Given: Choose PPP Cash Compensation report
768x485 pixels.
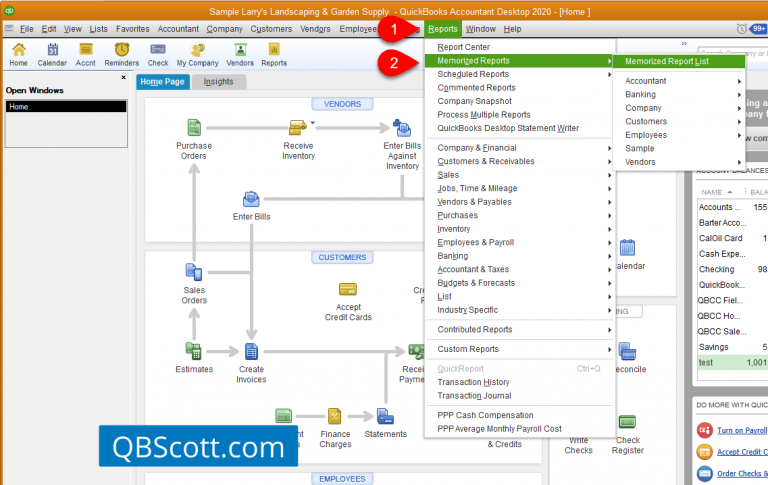Looking at the screenshot, I should pos(520,415).
